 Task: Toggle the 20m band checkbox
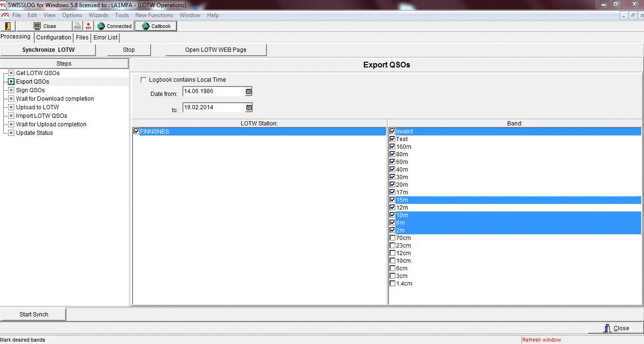click(392, 185)
